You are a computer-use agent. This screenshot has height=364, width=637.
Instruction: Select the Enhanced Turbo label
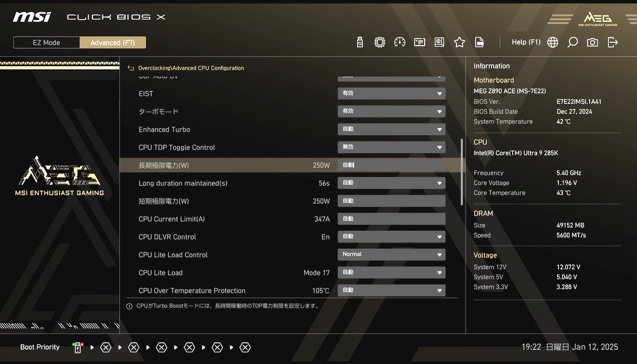pos(164,129)
